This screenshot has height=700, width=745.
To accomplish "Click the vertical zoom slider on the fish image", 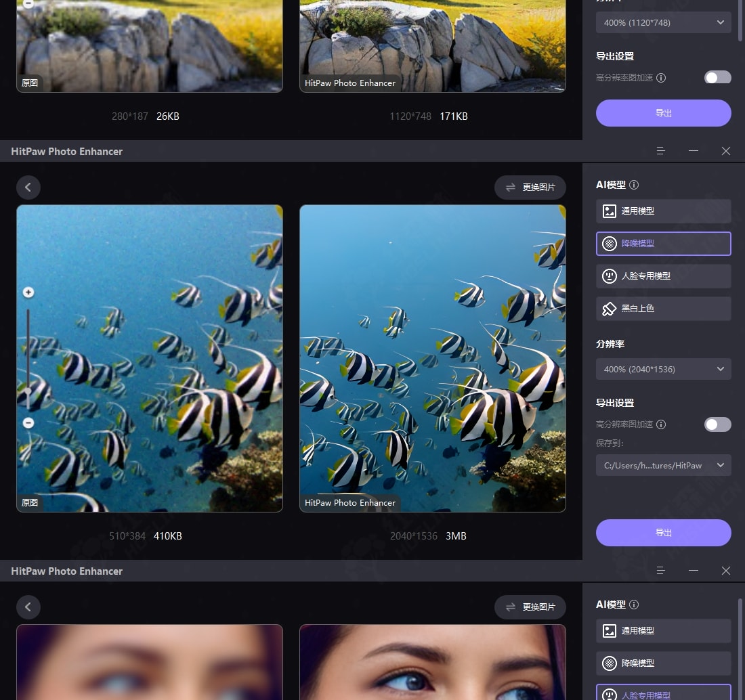I will 28,357.
